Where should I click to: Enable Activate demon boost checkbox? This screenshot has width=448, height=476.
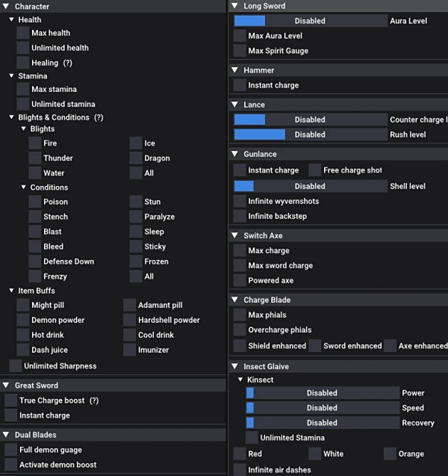tap(10, 465)
